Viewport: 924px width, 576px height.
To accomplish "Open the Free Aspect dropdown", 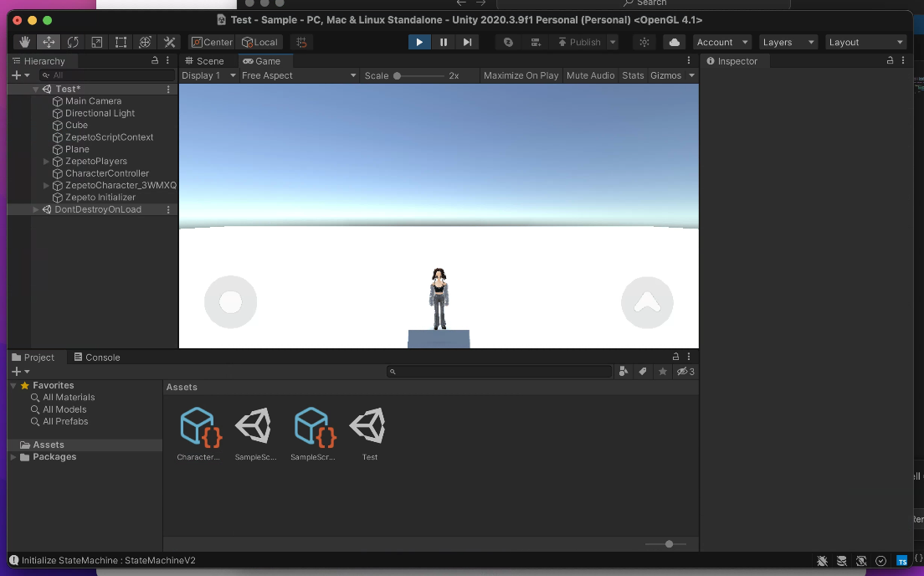I will pyautogui.click(x=297, y=75).
